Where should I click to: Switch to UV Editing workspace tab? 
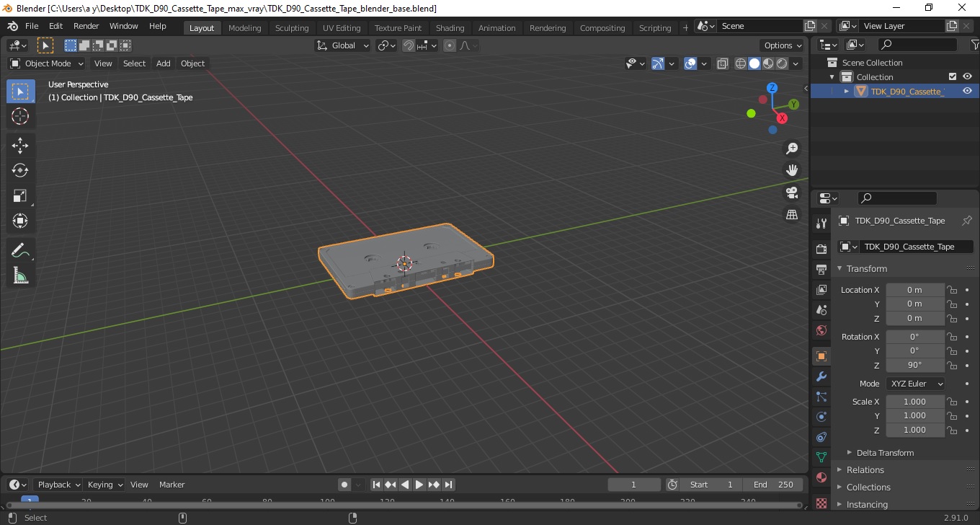341,27
